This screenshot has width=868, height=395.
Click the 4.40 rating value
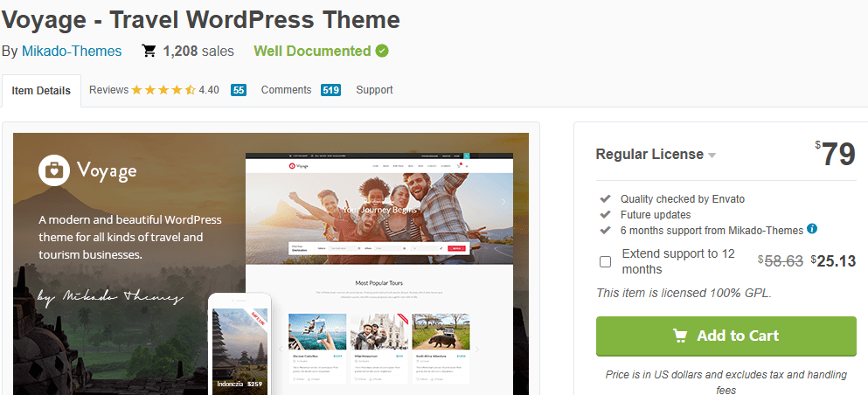[209, 90]
